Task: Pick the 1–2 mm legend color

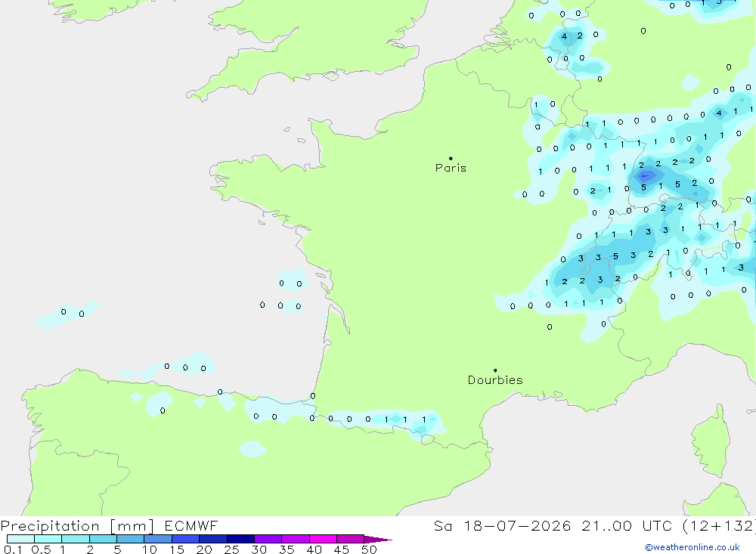Action: tap(76, 539)
